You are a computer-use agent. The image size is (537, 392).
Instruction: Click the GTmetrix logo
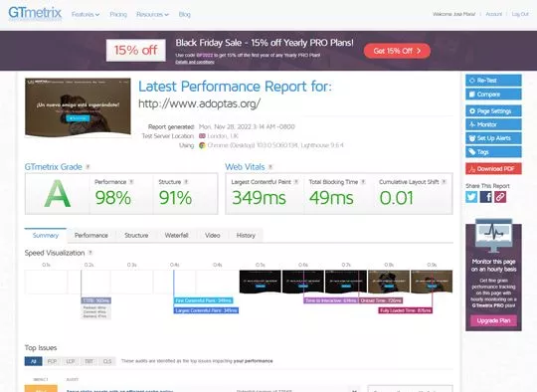(x=35, y=14)
